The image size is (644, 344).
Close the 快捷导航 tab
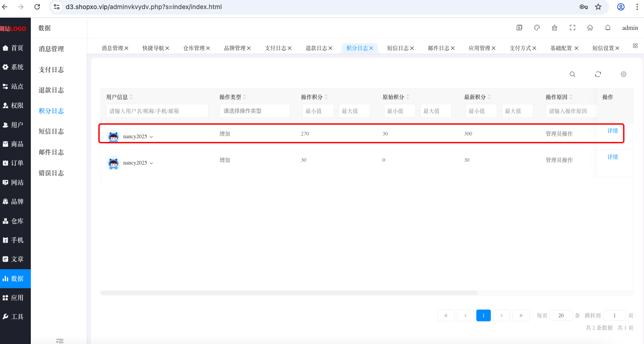(167, 48)
